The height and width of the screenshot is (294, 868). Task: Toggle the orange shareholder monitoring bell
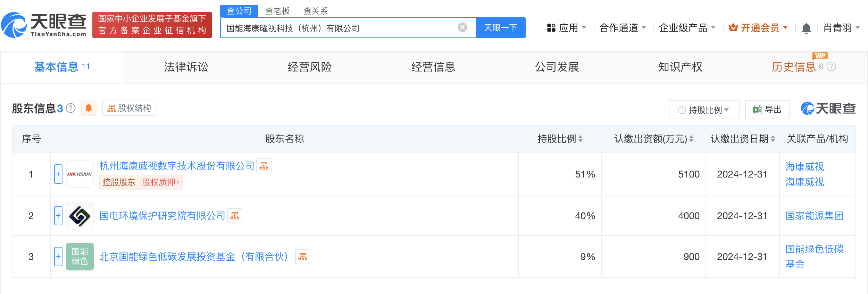point(89,108)
